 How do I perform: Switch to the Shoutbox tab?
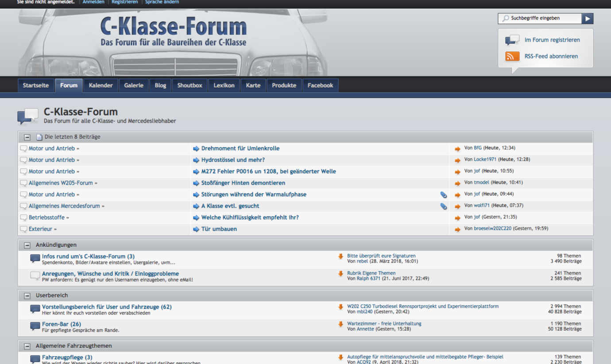coord(189,85)
